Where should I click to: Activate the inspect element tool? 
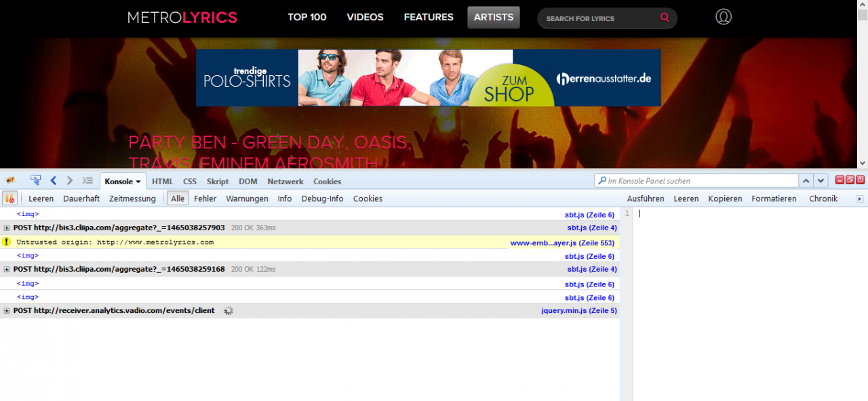coord(36,181)
